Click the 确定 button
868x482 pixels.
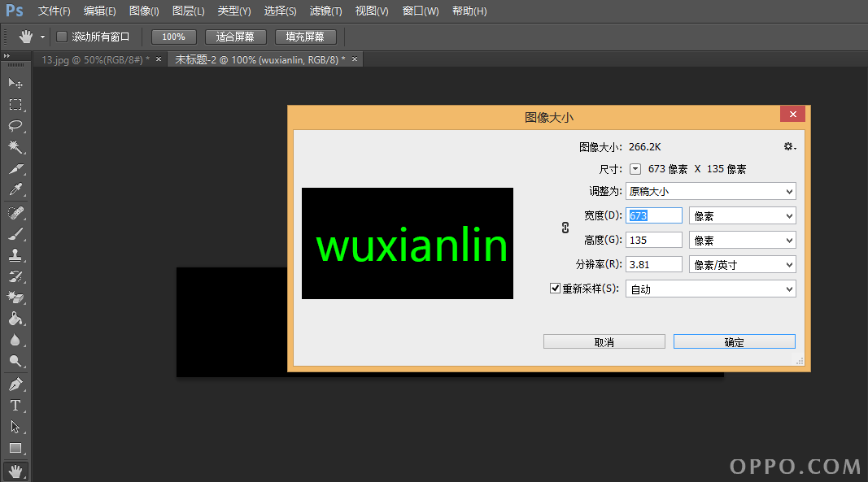coord(735,342)
